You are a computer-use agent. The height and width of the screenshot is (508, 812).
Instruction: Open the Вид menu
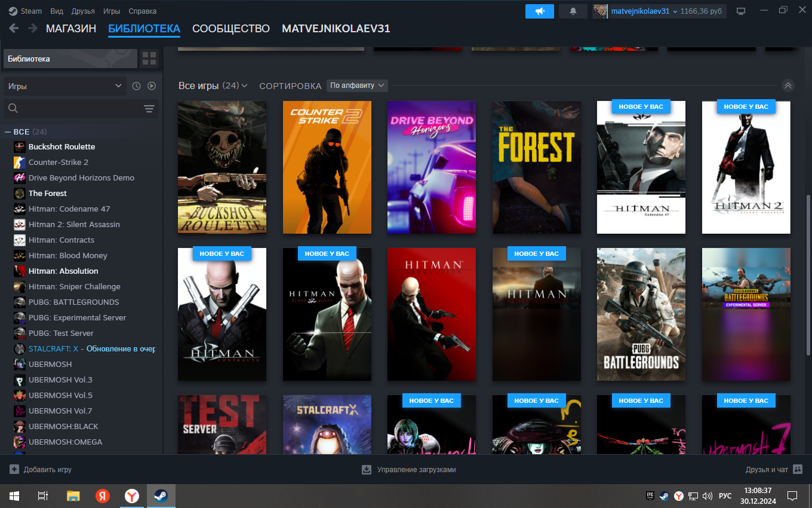[57, 11]
